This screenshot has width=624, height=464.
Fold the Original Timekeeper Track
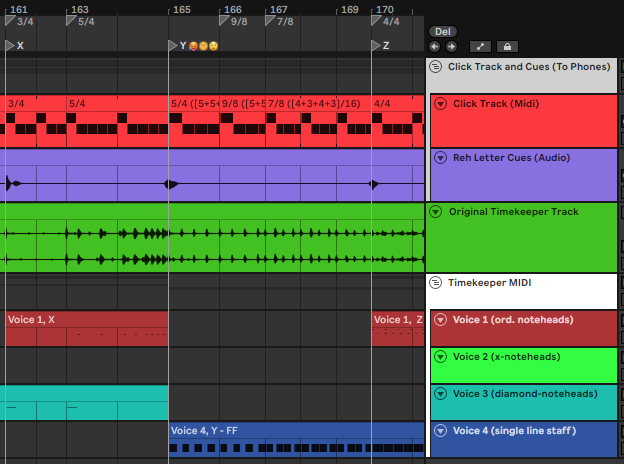point(436,211)
